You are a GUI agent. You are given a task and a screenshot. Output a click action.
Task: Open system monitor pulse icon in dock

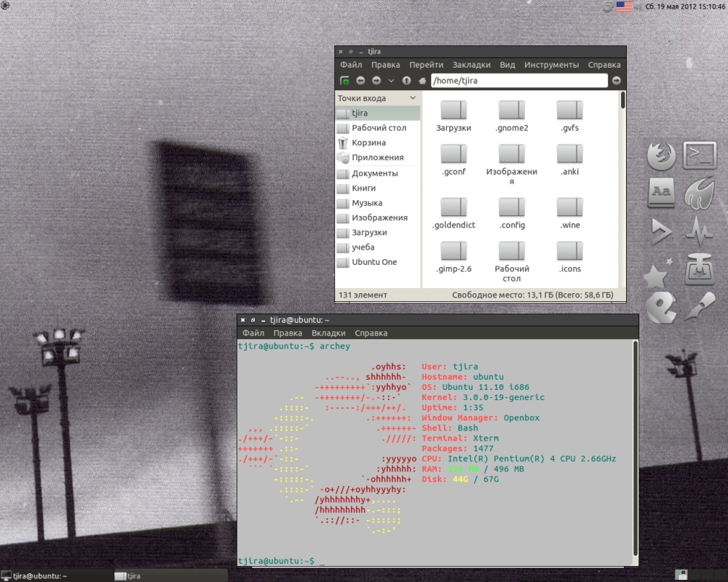699,231
